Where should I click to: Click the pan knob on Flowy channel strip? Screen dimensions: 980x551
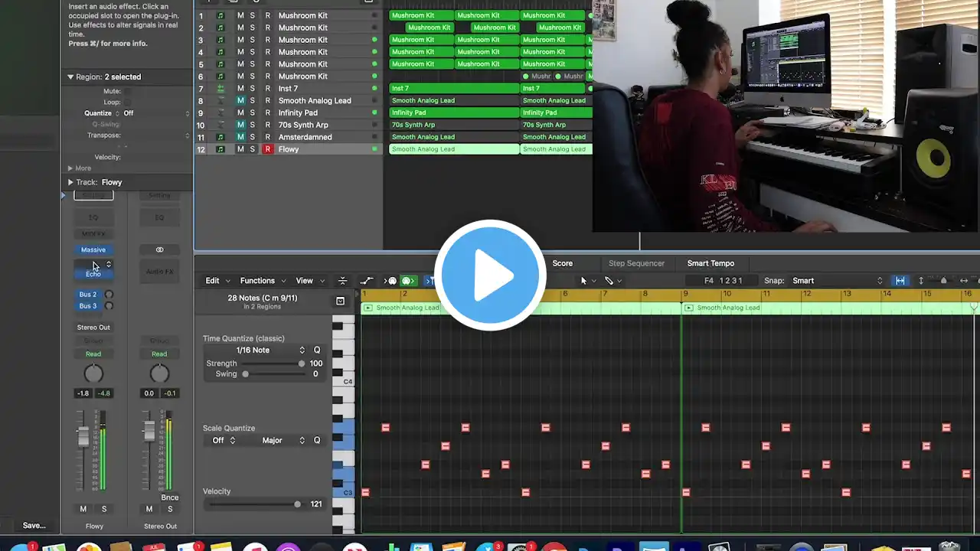pos(93,373)
